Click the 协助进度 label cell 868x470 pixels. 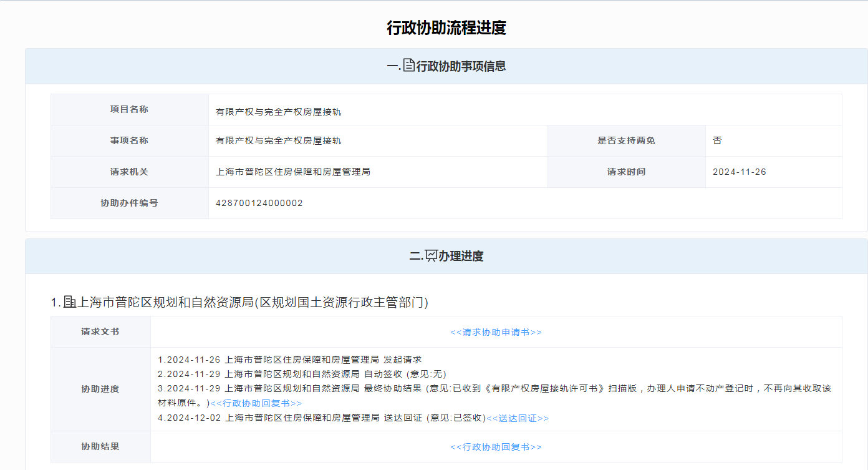point(100,389)
